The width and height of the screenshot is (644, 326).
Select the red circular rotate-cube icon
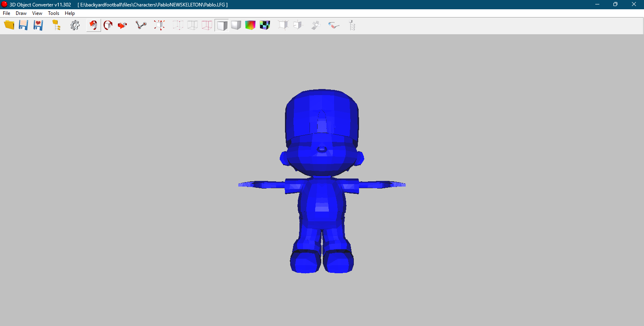(x=108, y=25)
